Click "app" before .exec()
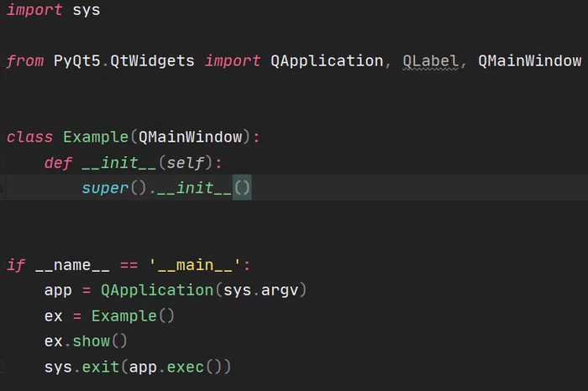 coord(143,367)
